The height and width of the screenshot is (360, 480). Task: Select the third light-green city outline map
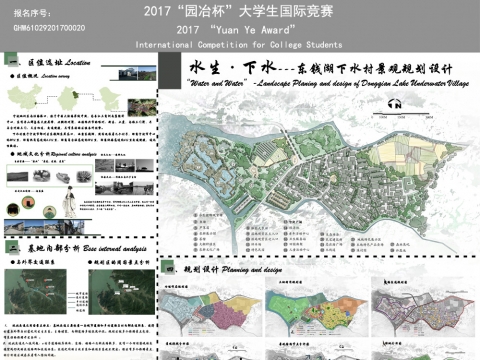pyautogui.click(x=109, y=98)
